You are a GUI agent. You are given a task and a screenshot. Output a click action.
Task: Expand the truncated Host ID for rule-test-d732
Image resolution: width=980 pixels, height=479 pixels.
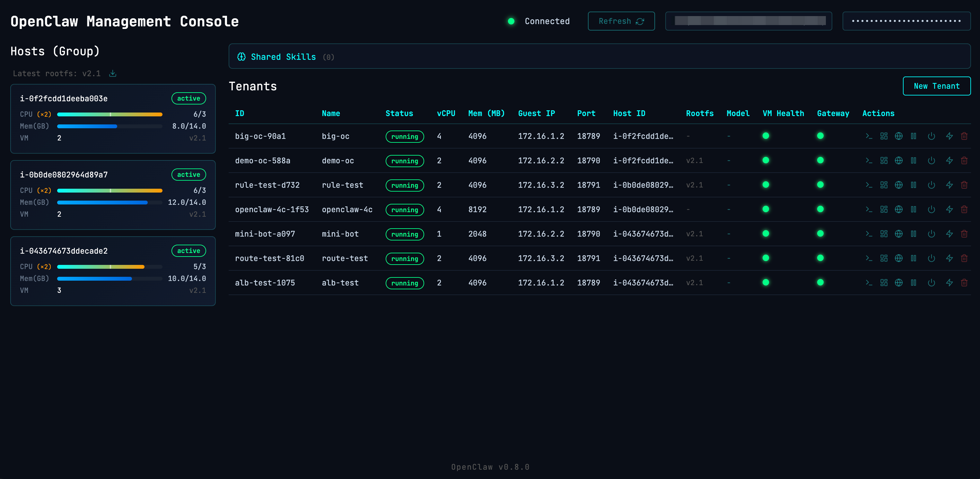[643, 185]
